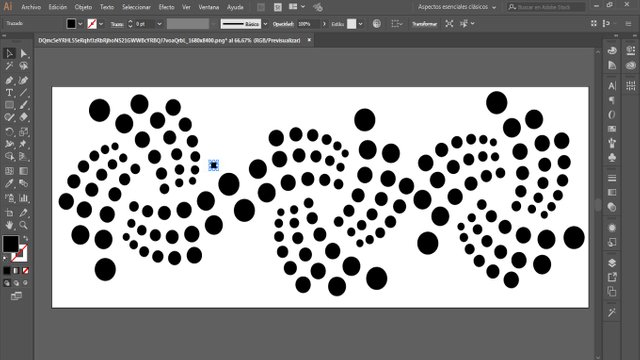Open arrange documents layout dropdown

[303, 7]
